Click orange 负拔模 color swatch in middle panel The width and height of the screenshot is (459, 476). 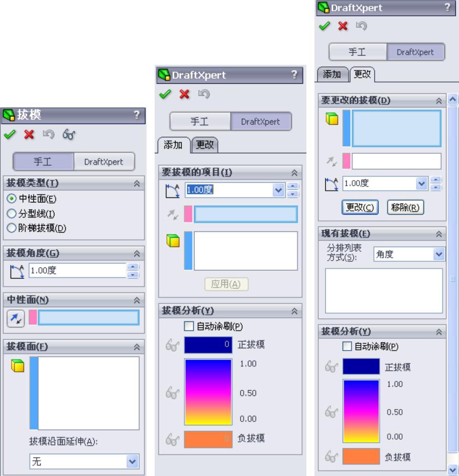[208, 439]
